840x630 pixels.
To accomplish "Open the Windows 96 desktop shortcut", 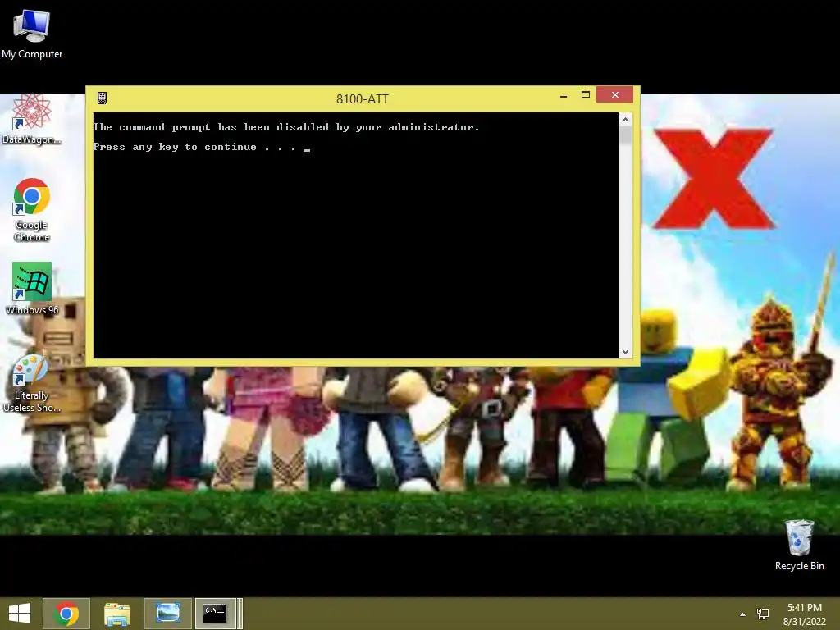I will (x=32, y=288).
